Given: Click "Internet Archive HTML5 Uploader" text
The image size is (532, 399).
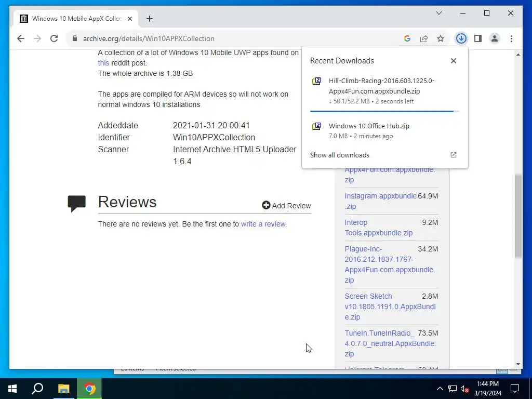Looking at the screenshot, I should (x=234, y=149).
